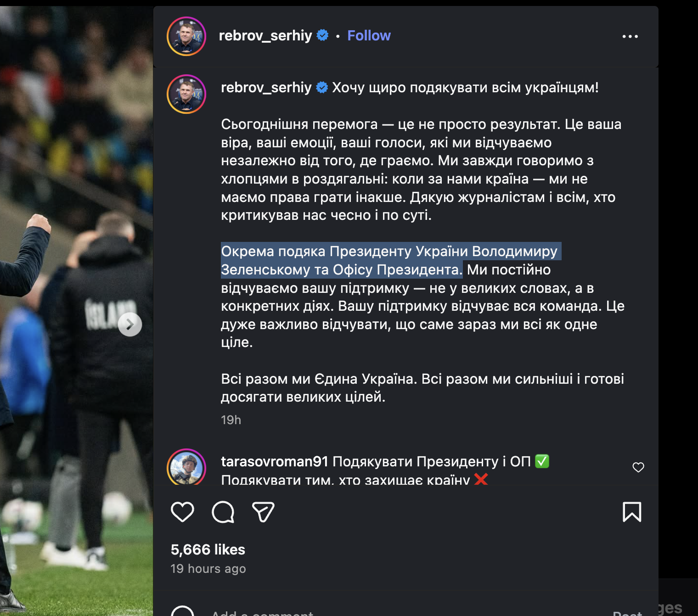This screenshot has height=616, width=698.
Task: Click the verified badge in post header
Action: click(323, 35)
